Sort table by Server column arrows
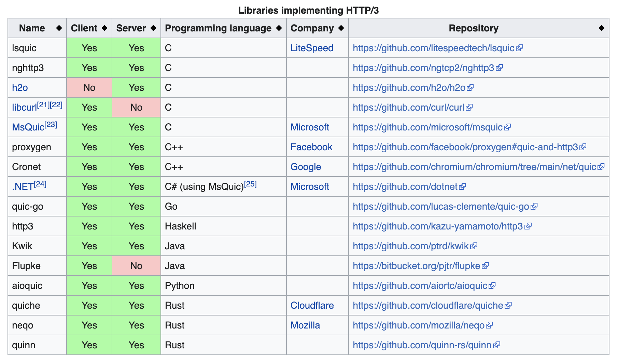This screenshot has height=364, width=618. [153, 28]
